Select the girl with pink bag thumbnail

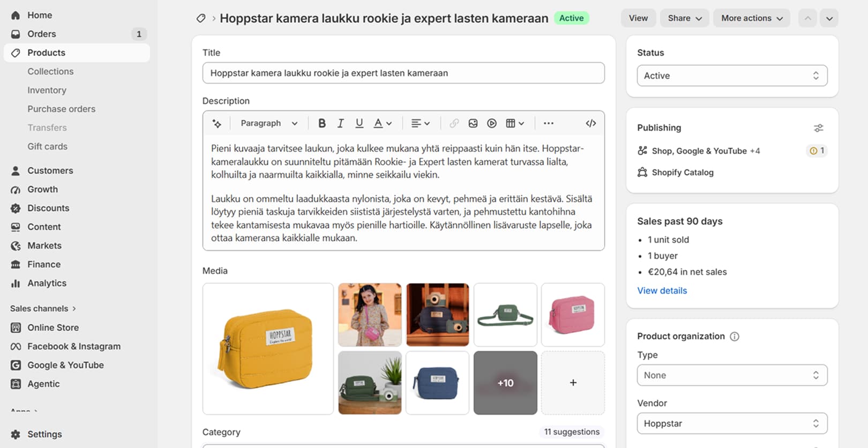pos(370,315)
